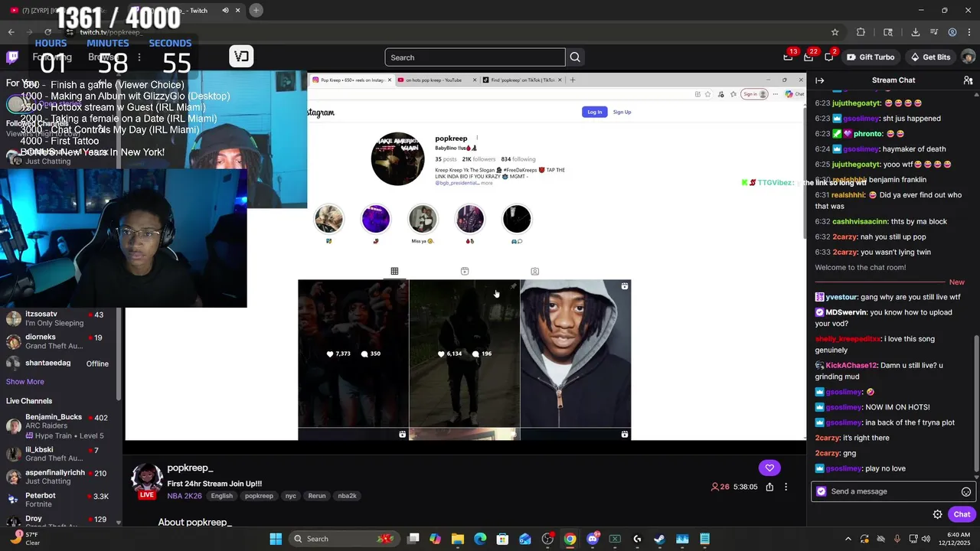The image size is (980, 551).
Task: Open notifications inbox with badge 22
Action: tap(808, 57)
